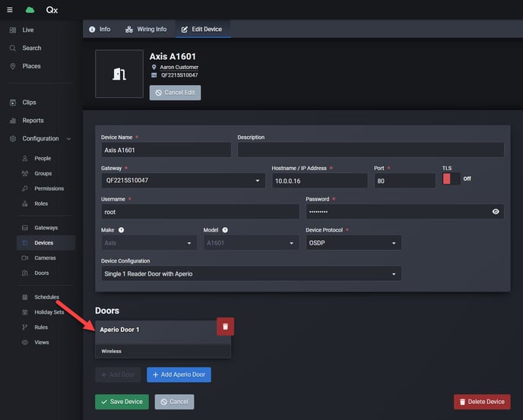Click the Reports chart icon in sidebar
523x420 pixels.
[x=13, y=120]
